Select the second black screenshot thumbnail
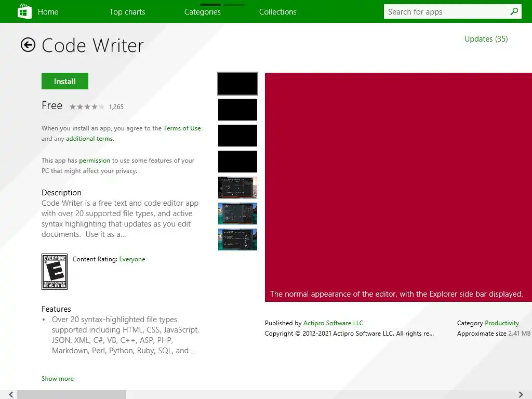This screenshot has height=399, width=532. pyautogui.click(x=237, y=110)
